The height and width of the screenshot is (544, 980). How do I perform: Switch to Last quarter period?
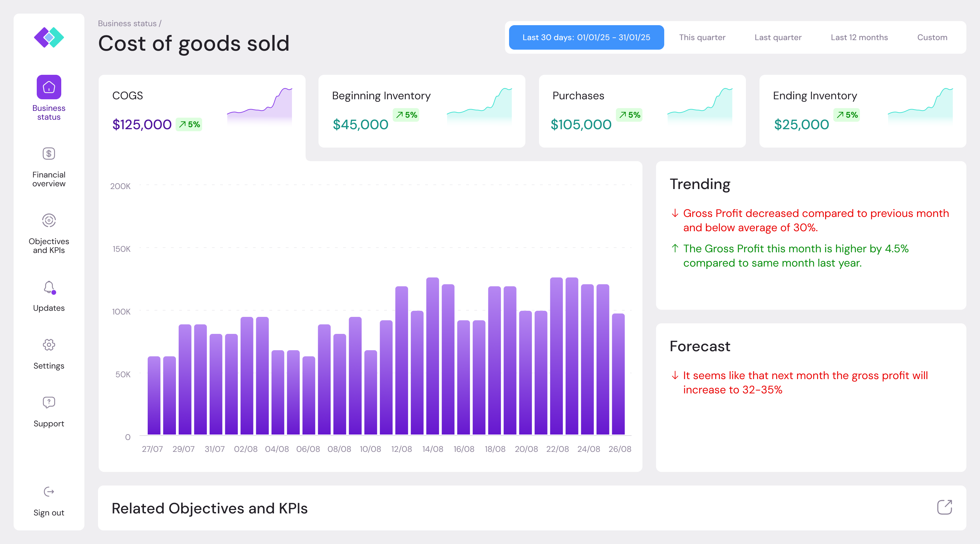pyautogui.click(x=778, y=37)
